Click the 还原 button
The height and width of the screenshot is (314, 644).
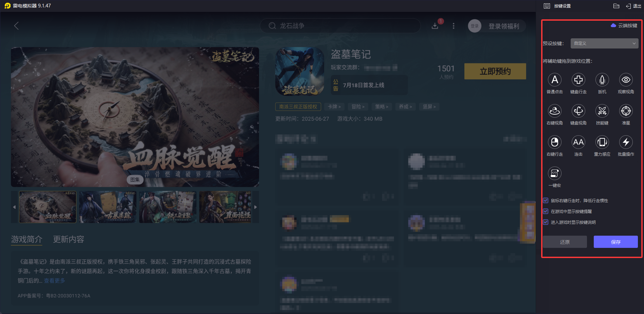(565, 242)
